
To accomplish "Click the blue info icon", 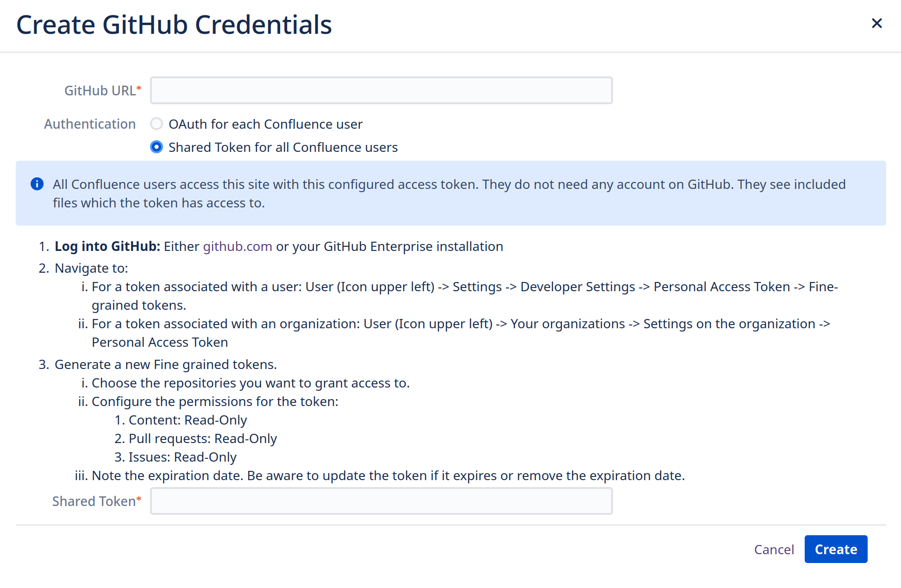I will coord(37,184).
